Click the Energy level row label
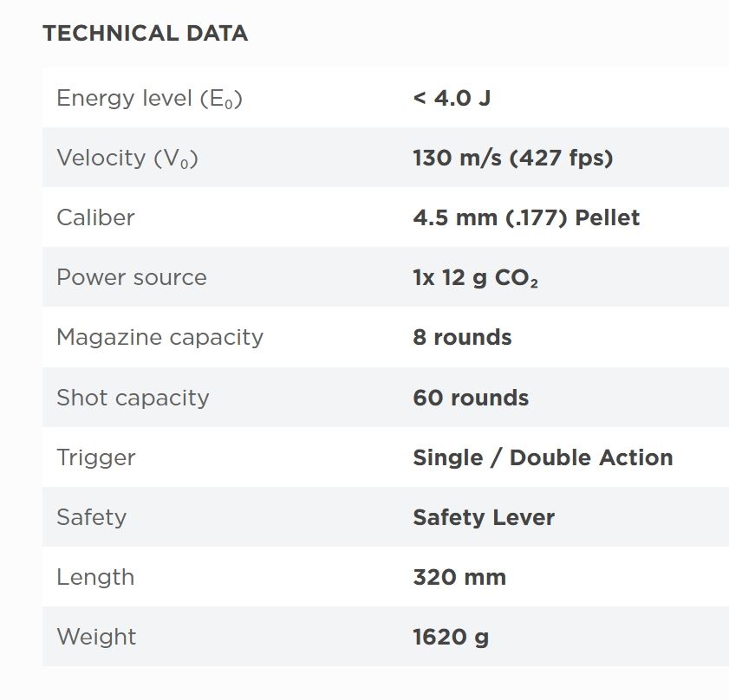This screenshot has height=700, width=729. (x=149, y=99)
